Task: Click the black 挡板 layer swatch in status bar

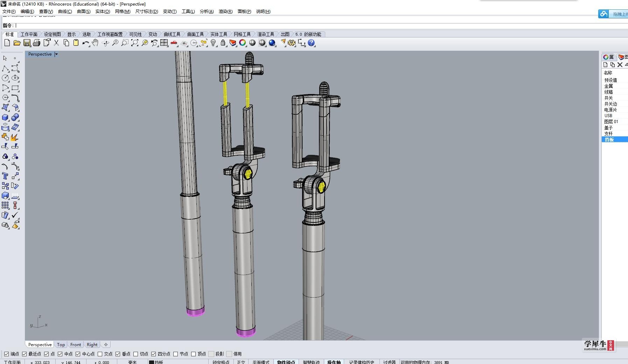Action: click(x=152, y=362)
